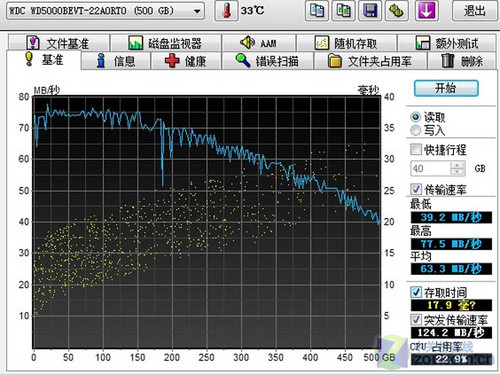Image resolution: width=500 pixels, height=375 pixels.
Task: Click the burst rate value 124.2 MB/秒
Action: click(x=451, y=332)
